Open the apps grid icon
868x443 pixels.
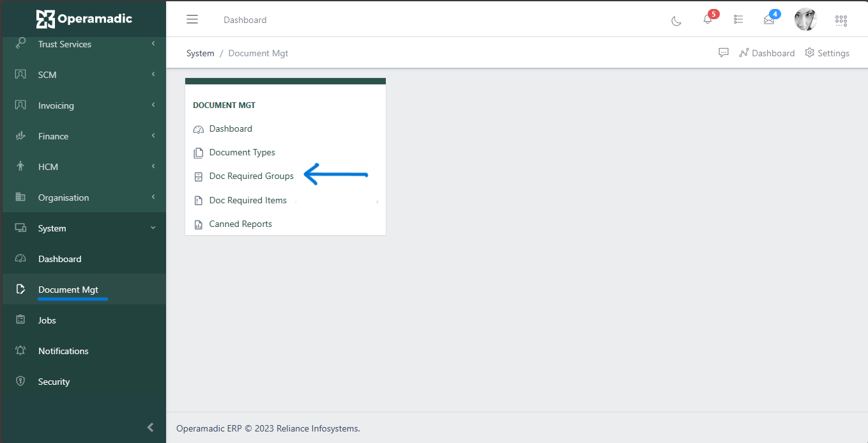click(841, 20)
